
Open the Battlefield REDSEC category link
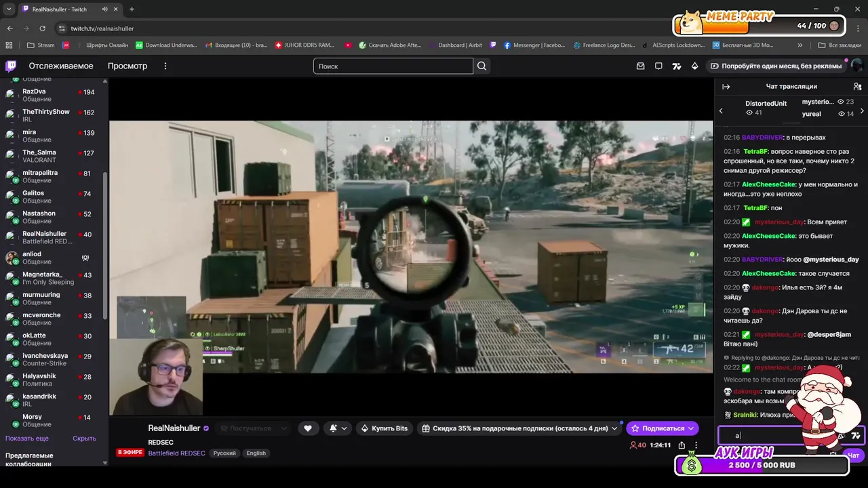coord(178,453)
